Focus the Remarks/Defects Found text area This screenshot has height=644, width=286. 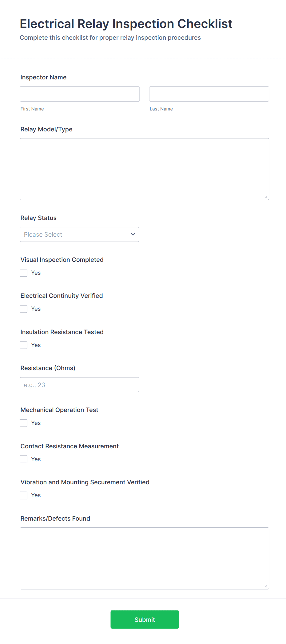point(144,558)
